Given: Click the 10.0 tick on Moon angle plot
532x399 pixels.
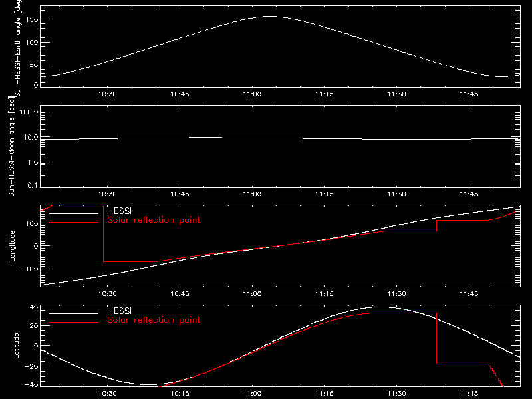Looking at the screenshot, I should click(31, 138).
